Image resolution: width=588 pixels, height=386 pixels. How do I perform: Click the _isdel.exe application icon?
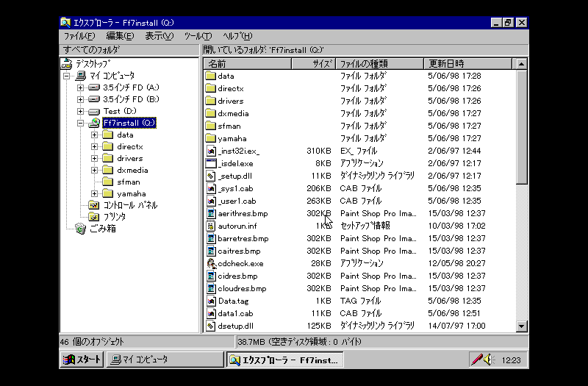(211, 163)
